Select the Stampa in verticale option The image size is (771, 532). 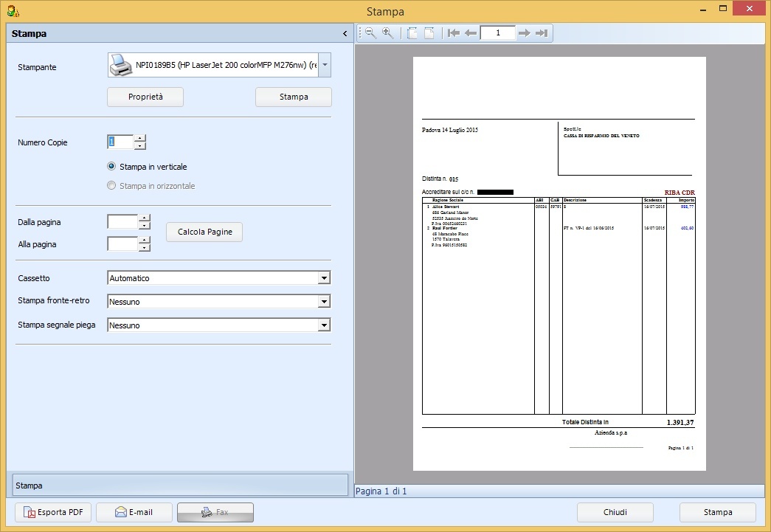point(112,167)
